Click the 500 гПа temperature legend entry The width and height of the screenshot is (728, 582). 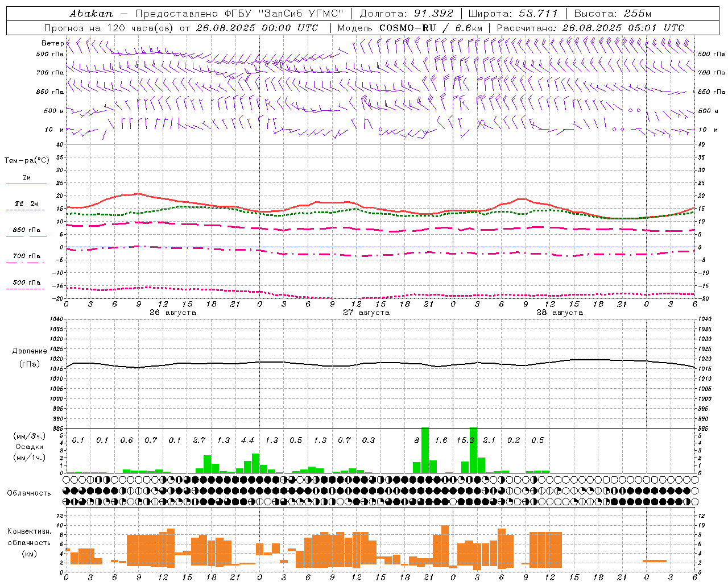(26, 282)
